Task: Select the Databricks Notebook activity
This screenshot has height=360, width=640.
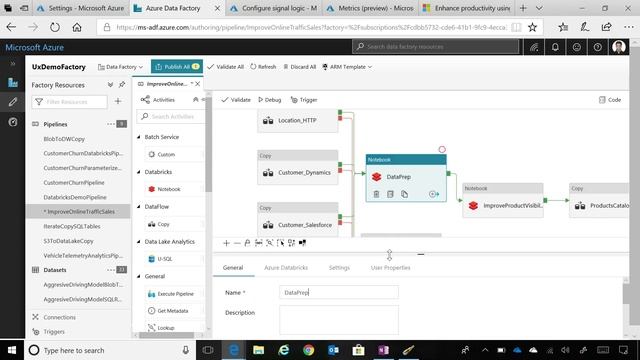Action: [174, 189]
